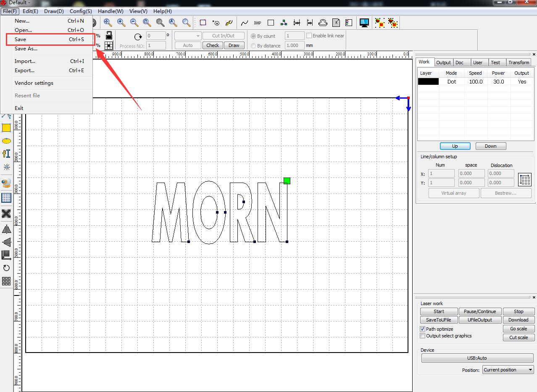
Task: Click the array direction icon in Line/column setup
Action: [525, 180]
